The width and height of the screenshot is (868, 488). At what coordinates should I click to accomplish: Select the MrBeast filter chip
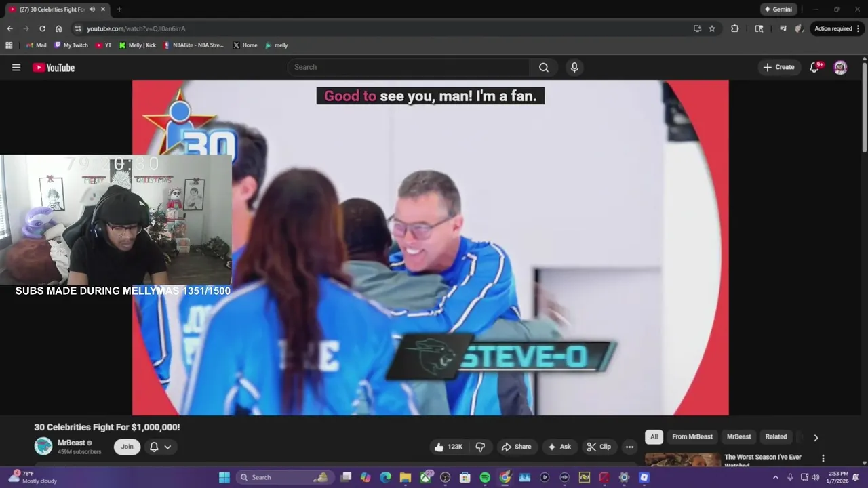(x=738, y=436)
